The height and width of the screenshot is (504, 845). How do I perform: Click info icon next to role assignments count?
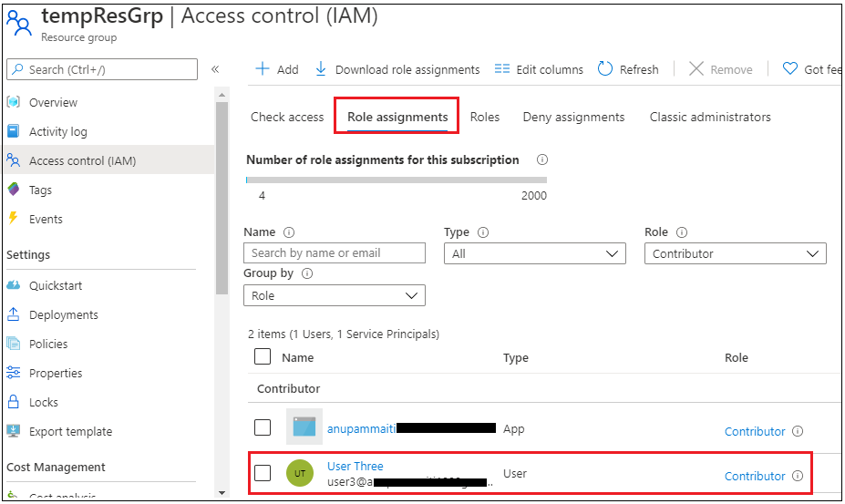pos(542,159)
